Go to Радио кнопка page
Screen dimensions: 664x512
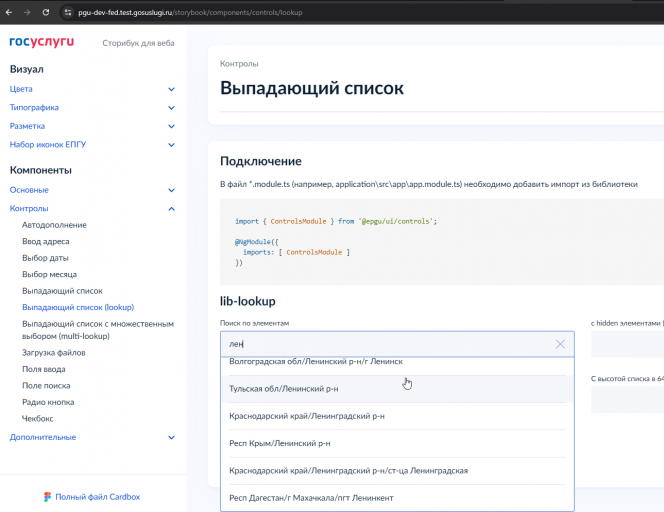pyautogui.click(x=48, y=402)
